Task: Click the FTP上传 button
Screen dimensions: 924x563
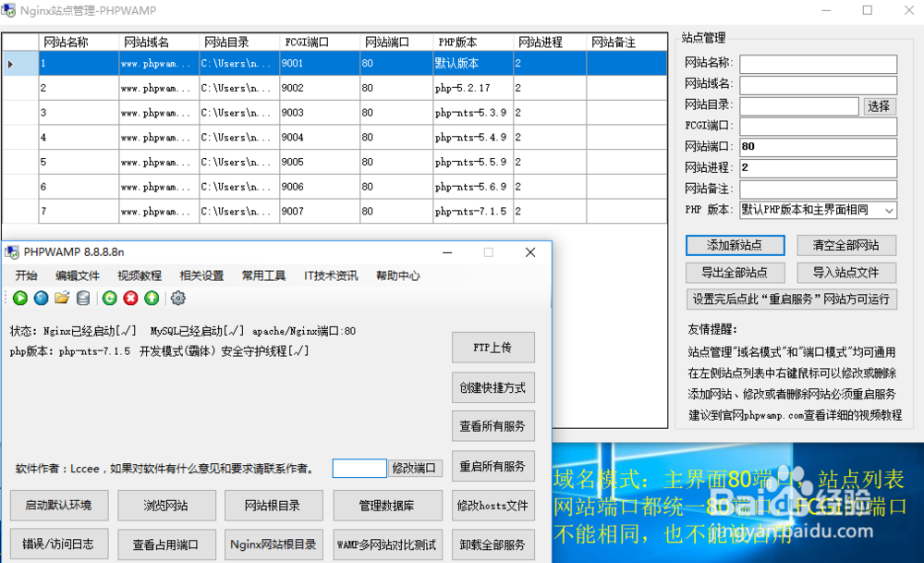Action: pyautogui.click(x=492, y=348)
